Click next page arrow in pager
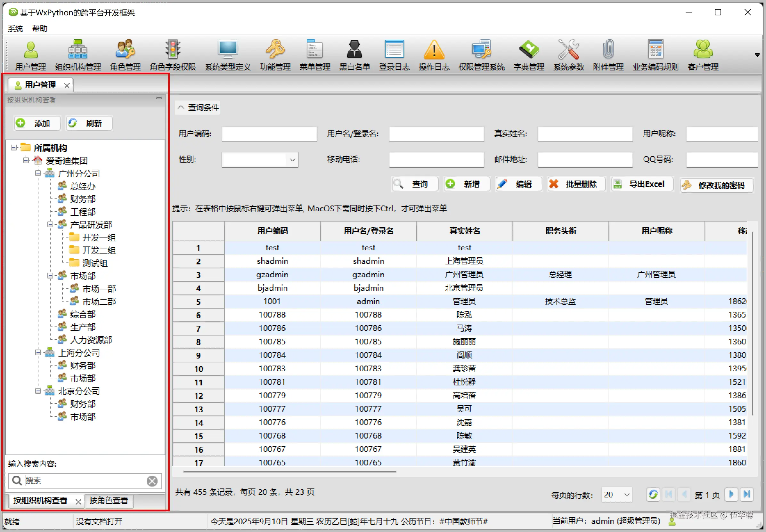Viewport: 766px width, 532px height. coord(731,494)
